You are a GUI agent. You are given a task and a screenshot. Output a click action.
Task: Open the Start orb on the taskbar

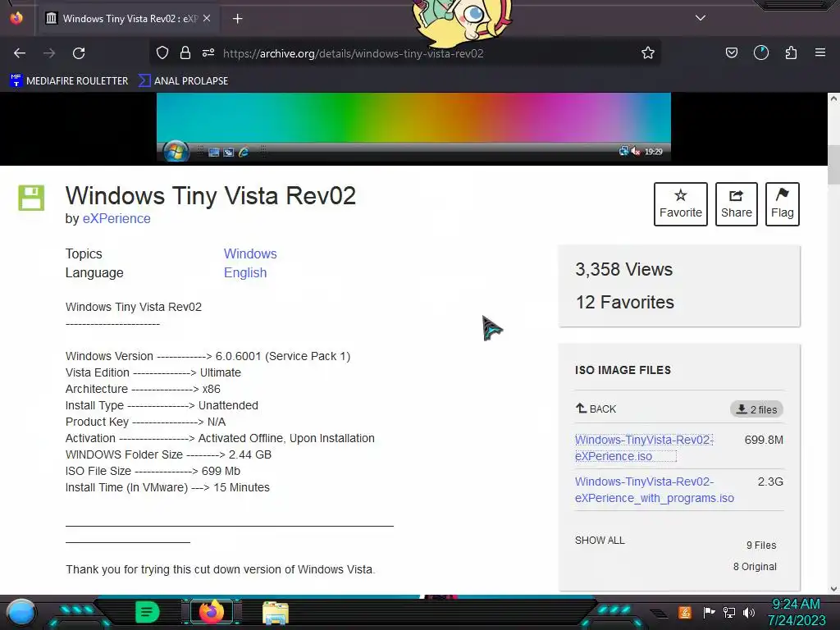pos(21,612)
